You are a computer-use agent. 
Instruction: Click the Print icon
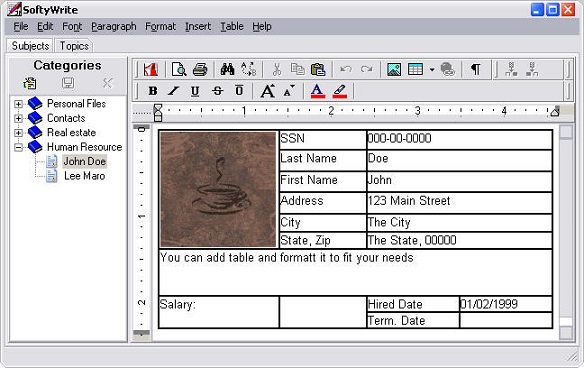tap(200, 69)
